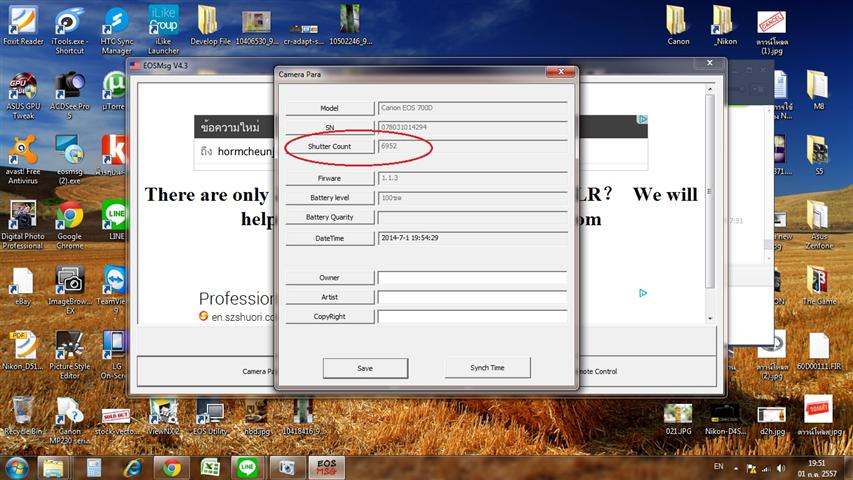Open the Asus Zenfone folder
Viewport: 853px width, 480px height.
coord(819,224)
